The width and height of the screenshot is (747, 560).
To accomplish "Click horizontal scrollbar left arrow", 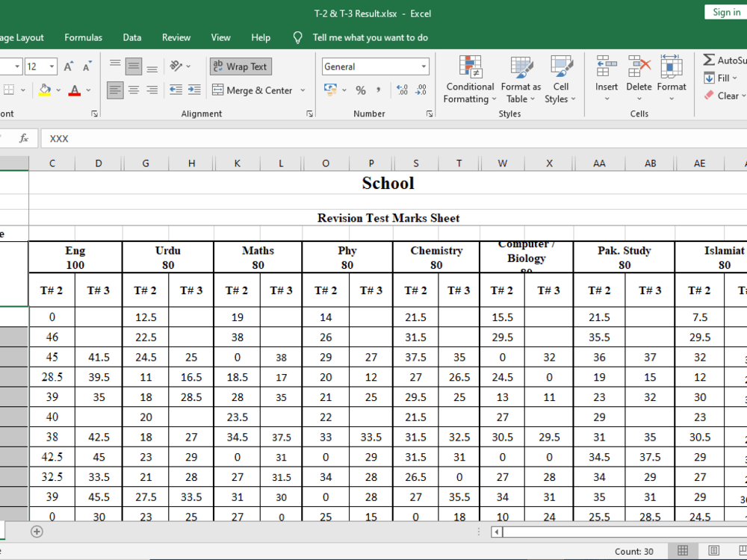I will [x=497, y=532].
